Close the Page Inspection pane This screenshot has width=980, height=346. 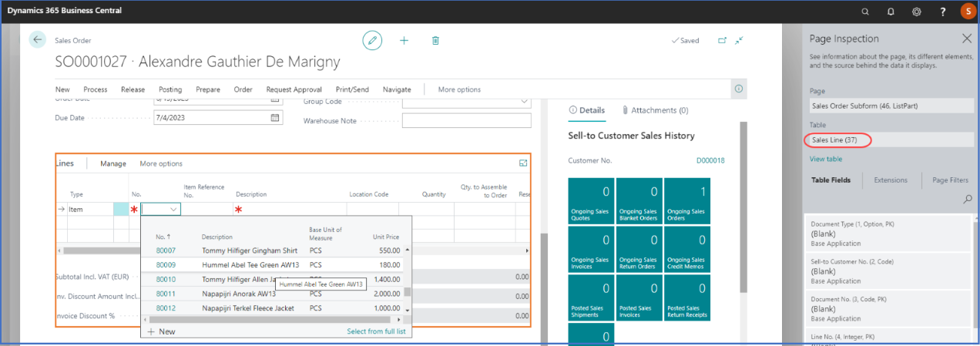coord(967,39)
